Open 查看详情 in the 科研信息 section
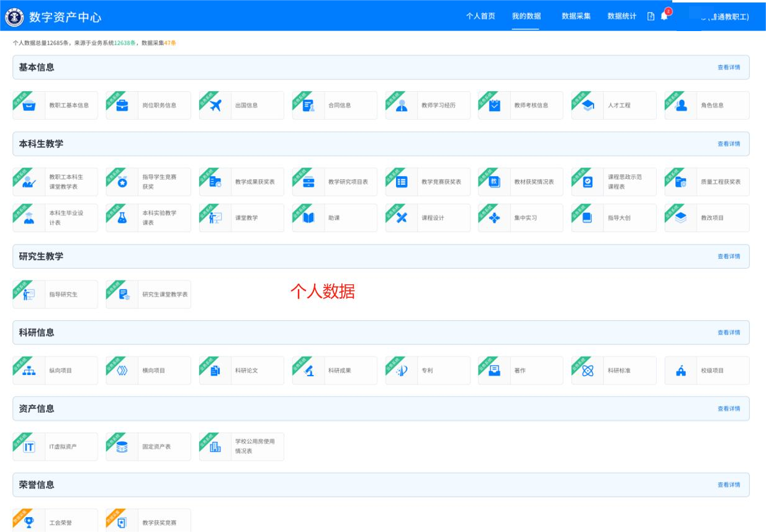Screen dimensions: 766x532 pyautogui.click(x=728, y=333)
